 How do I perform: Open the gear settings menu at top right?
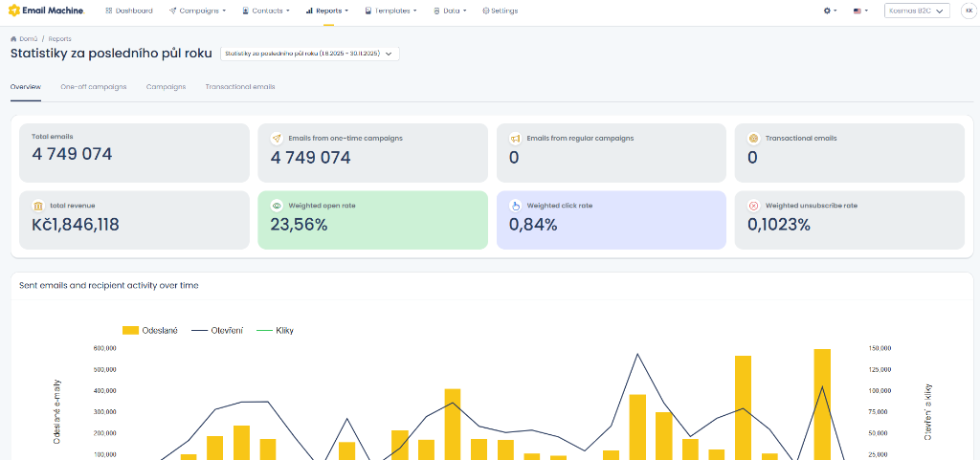[830, 11]
